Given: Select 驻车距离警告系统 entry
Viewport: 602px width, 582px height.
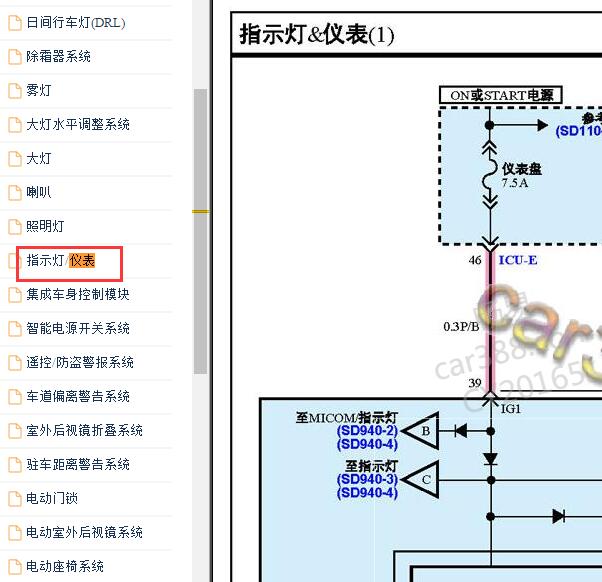Looking at the screenshot, I should [x=78, y=464].
